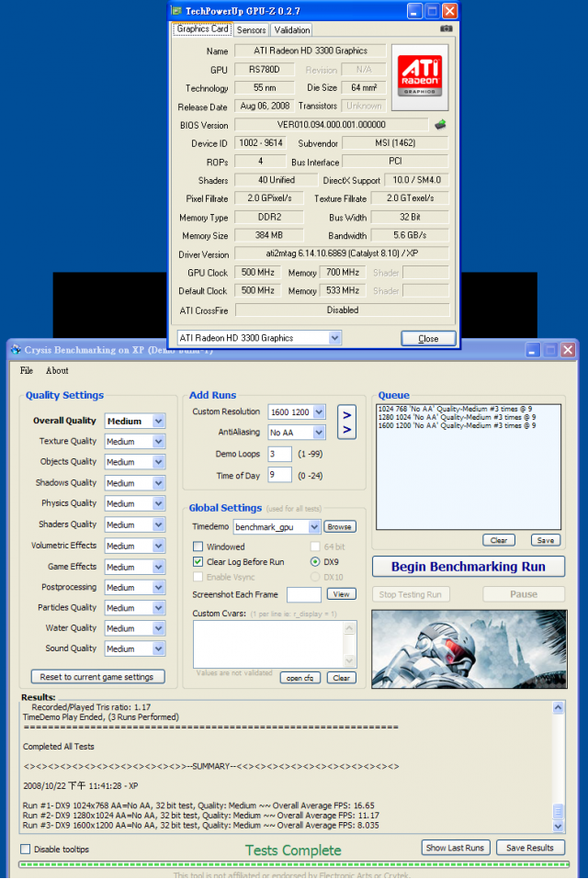
Task: Switch to the Graphics Card tab
Action: [x=202, y=29]
